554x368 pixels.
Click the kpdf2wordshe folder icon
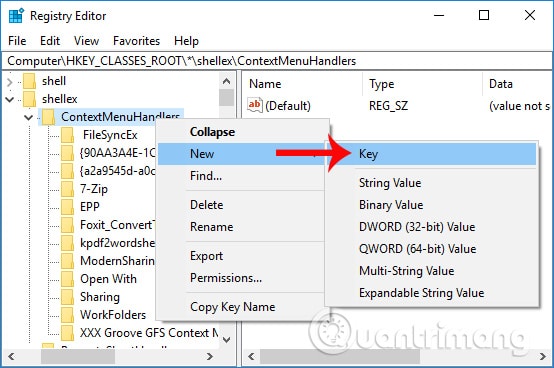point(67,243)
